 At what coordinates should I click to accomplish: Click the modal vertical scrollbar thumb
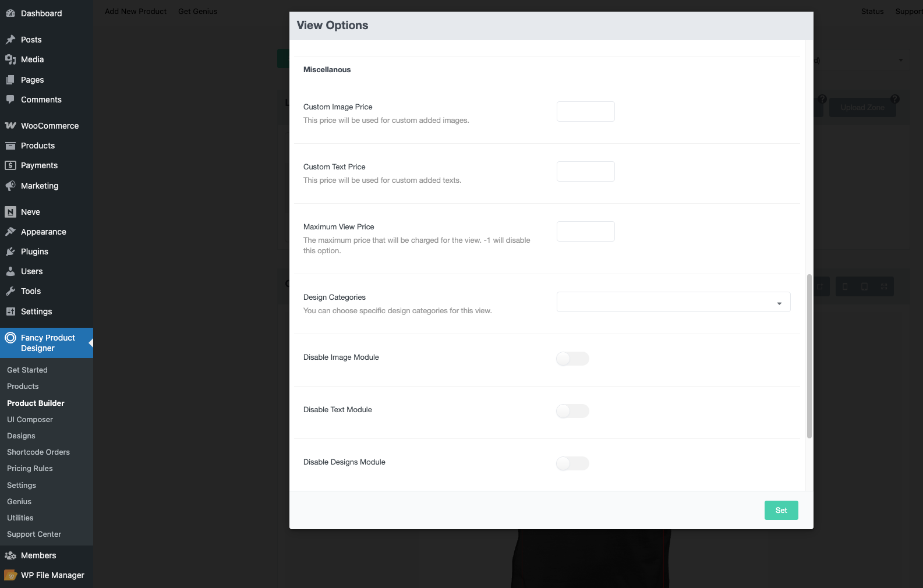click(x=809, y=356)
